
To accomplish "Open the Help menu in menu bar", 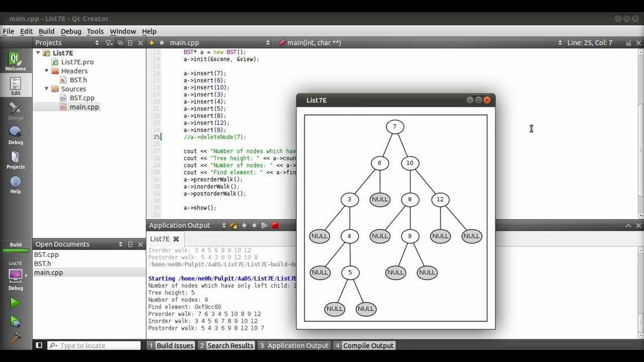I will point(149,31).
